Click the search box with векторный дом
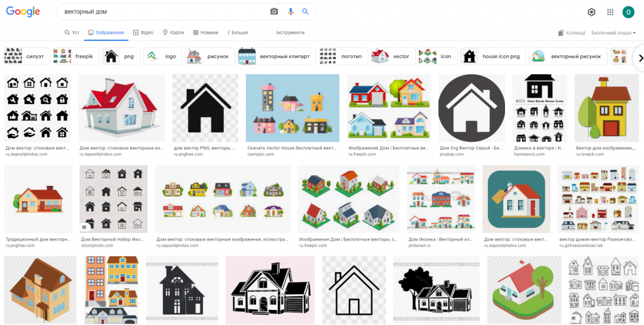This screenshot has width=644, height=325. pyautogui.click(x=164, y=12)
